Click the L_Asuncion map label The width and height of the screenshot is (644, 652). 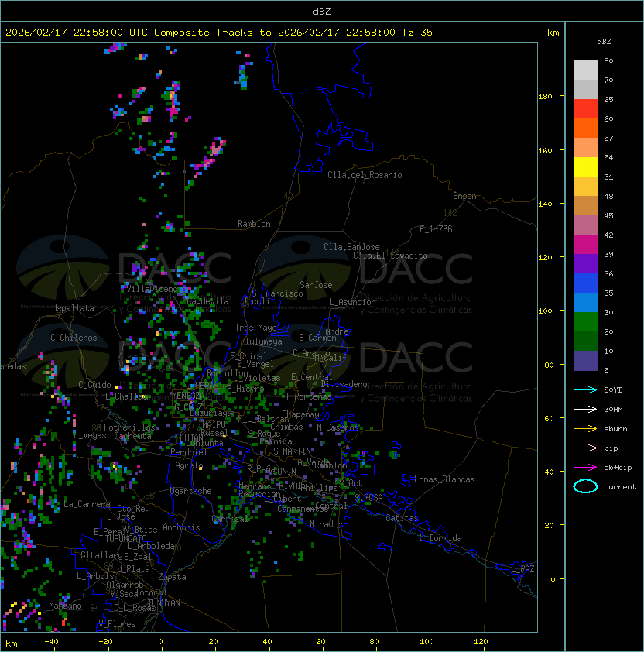pos(352,302)
